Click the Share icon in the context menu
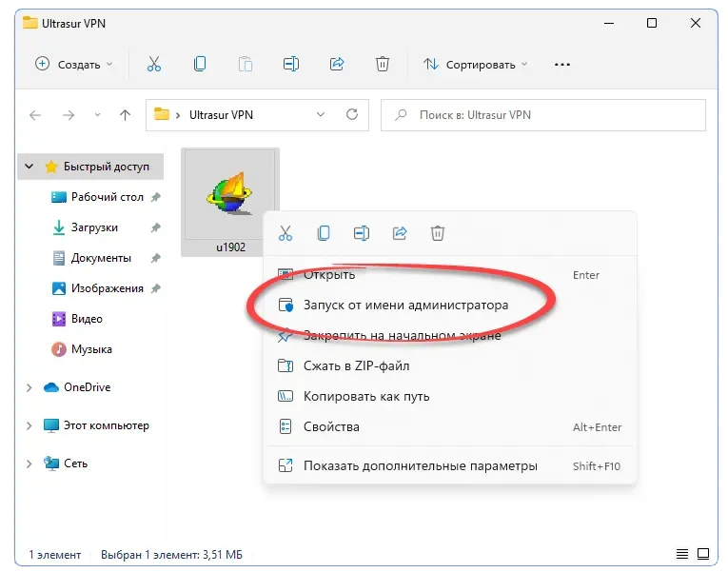 [x=400, y=232]
